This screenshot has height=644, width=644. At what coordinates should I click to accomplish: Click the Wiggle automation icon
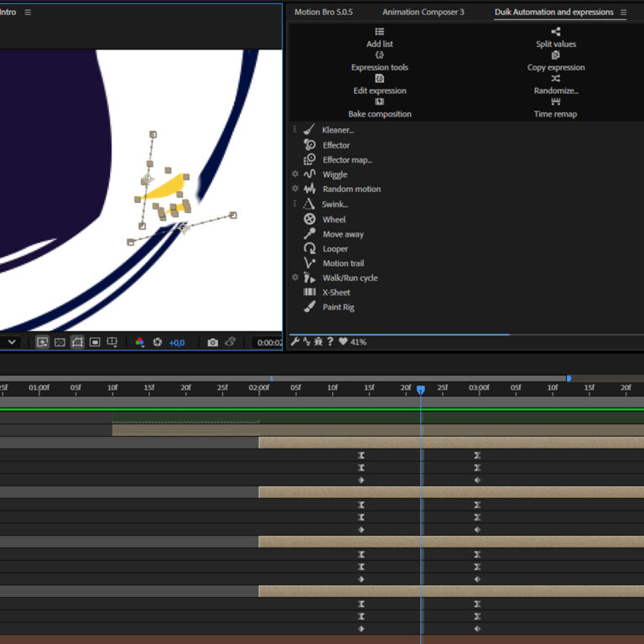[309, 174]
